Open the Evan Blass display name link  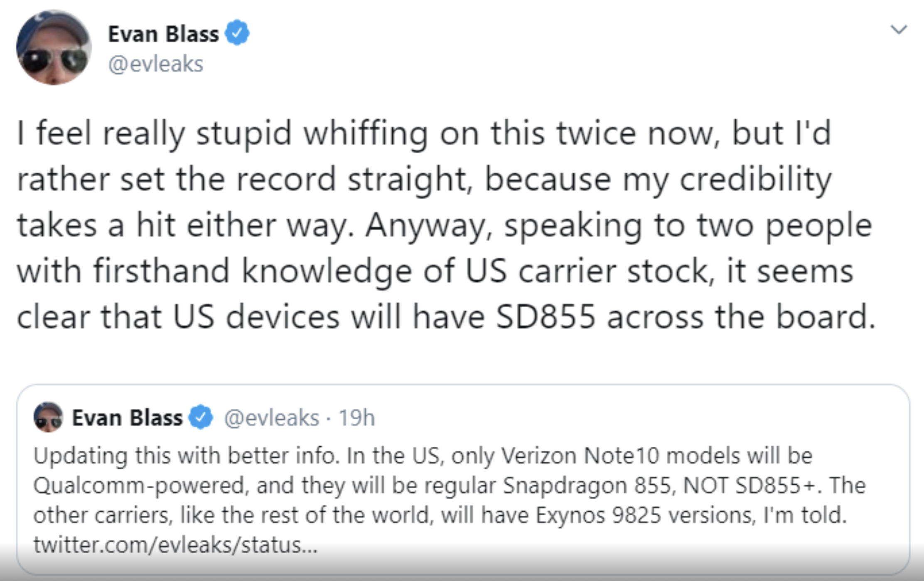click(163, 34)
